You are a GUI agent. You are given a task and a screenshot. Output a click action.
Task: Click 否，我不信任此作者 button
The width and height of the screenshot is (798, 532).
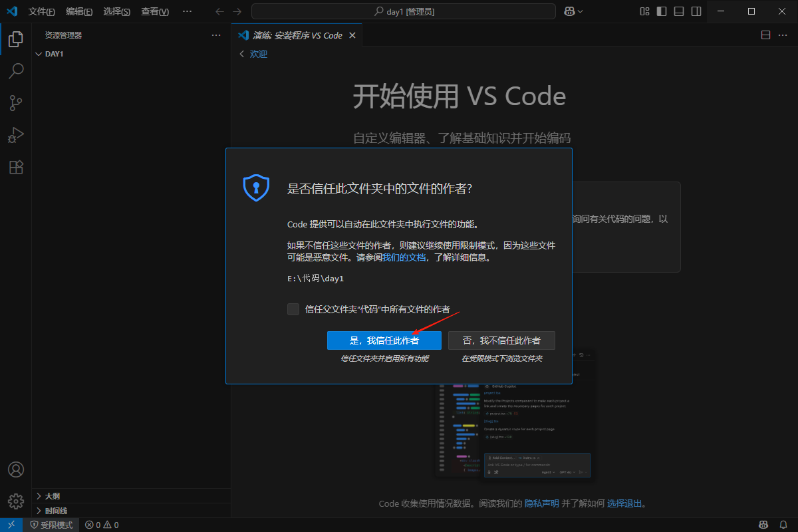click(x=501, y=340)
